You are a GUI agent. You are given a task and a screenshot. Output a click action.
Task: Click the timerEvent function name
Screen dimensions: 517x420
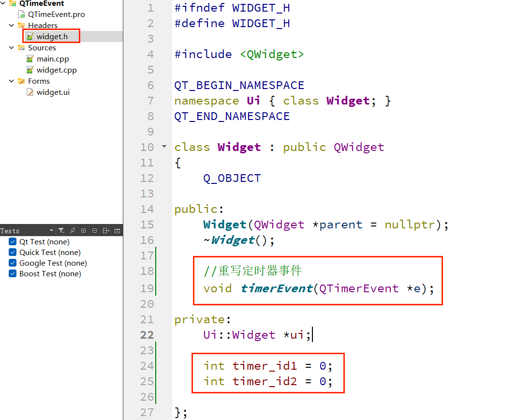[x=276, y=288]
